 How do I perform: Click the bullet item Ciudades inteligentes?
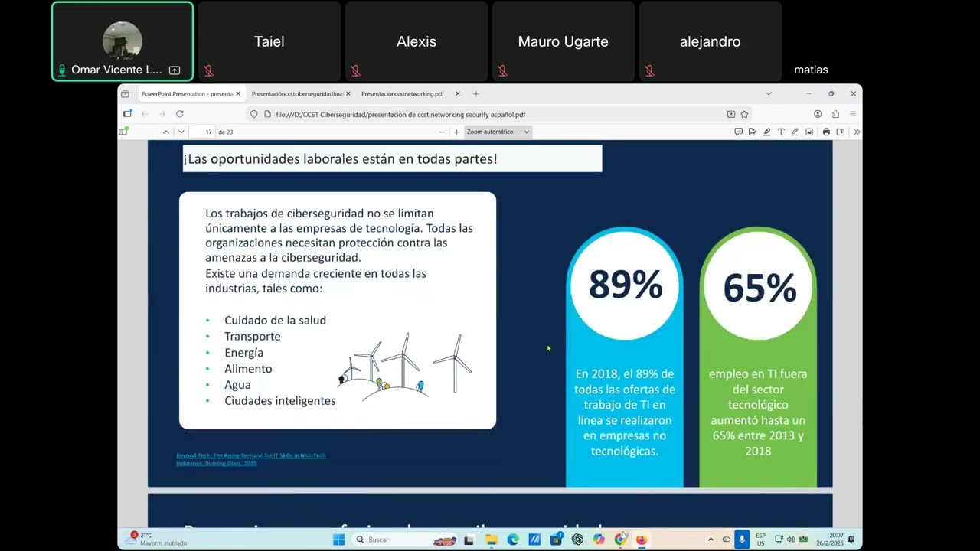280,401
